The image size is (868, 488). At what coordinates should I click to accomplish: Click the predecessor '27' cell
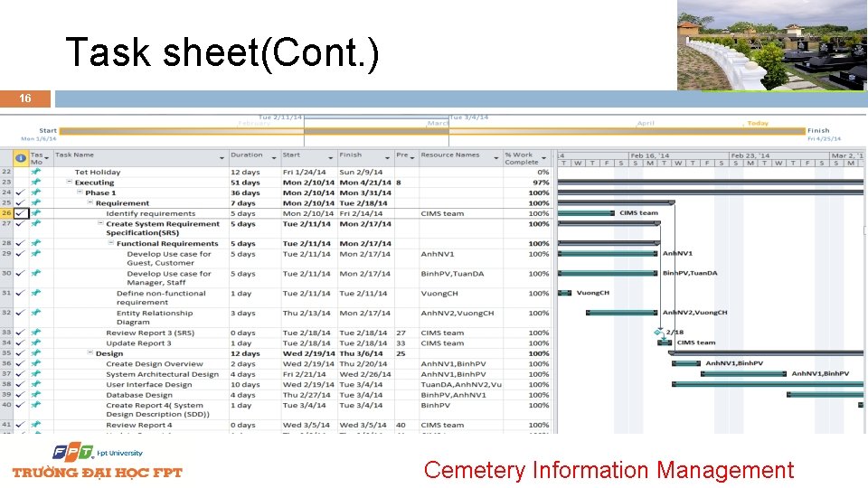click(x=401, y=333)
